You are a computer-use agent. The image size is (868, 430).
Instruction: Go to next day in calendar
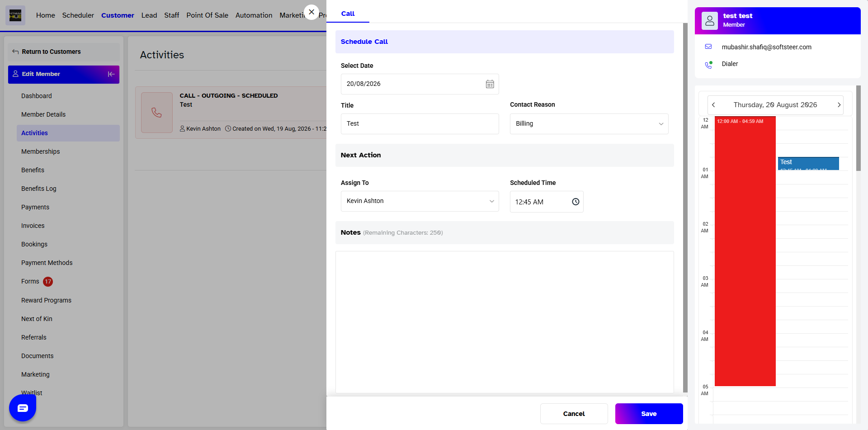[x=839, y=105]
